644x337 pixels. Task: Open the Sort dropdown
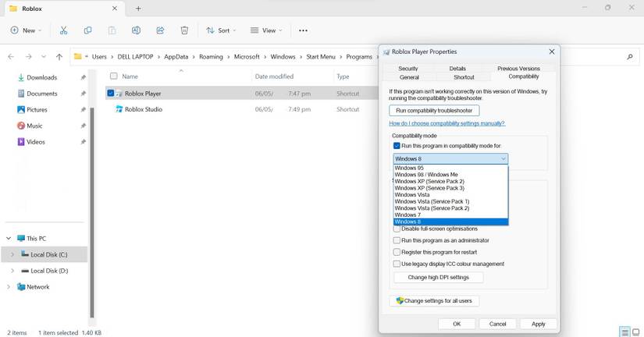click(x=221, y=30)
